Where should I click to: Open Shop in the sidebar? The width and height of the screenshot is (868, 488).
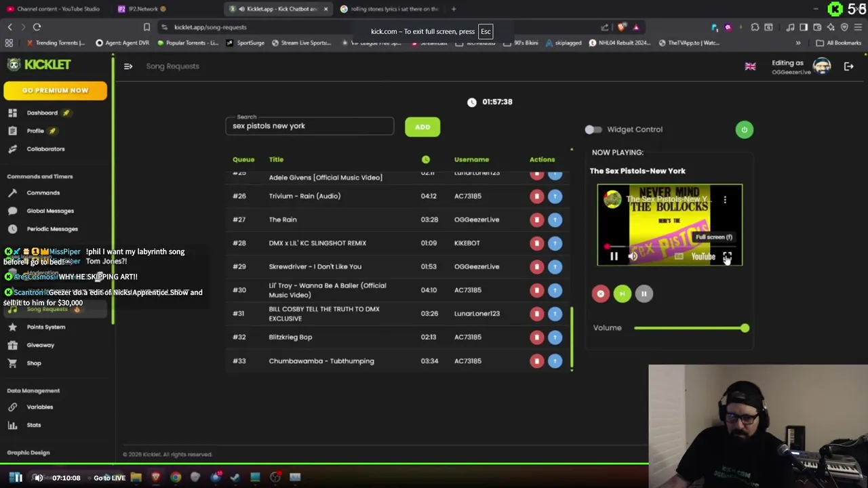(x=33, y=363)
